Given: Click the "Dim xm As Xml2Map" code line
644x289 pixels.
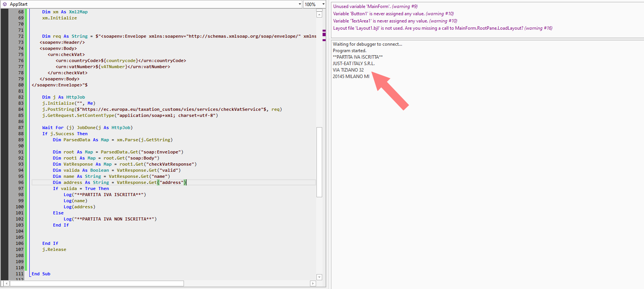Looking at the screenshot, I should (65, 12).
